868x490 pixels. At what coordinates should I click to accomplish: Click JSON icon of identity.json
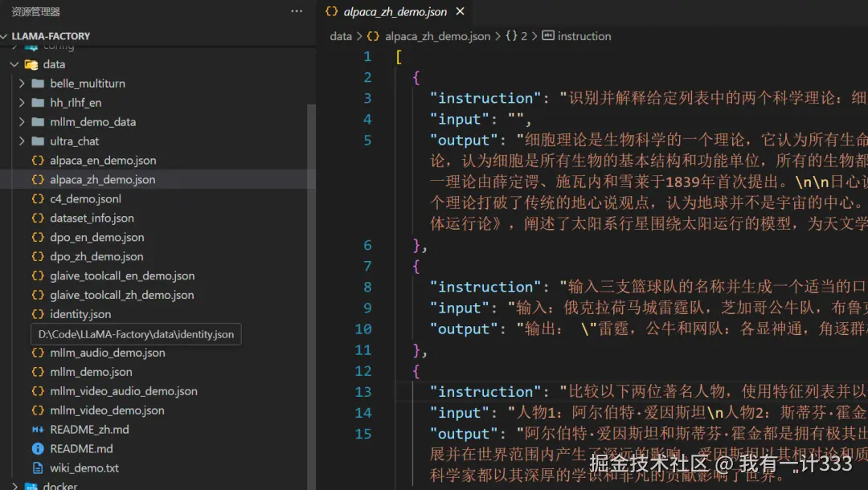[x=38, y=313]
